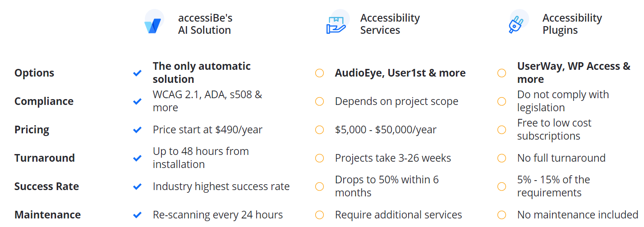Click checkmark beside 'Industry highest success rate'
644x227 pixels.
[x=138, y=186]
